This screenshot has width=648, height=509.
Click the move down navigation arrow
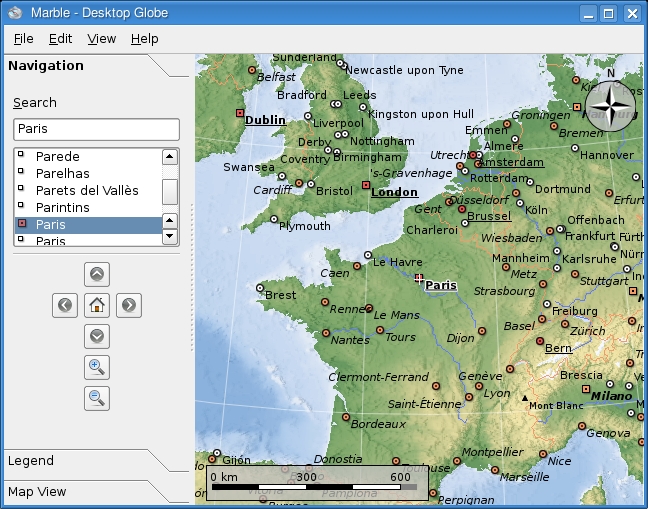coord(97,336)
